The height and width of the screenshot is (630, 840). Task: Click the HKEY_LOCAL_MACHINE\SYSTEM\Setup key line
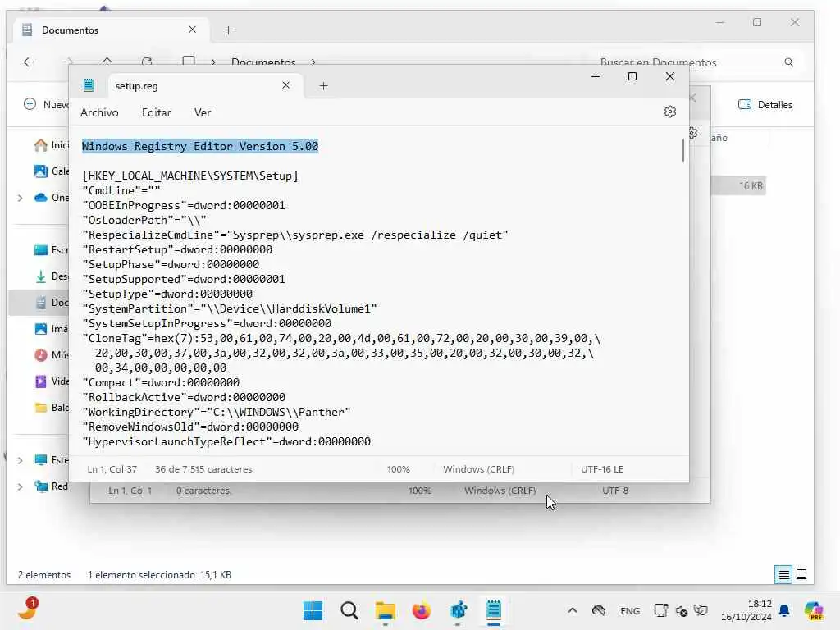click(190, 176)
